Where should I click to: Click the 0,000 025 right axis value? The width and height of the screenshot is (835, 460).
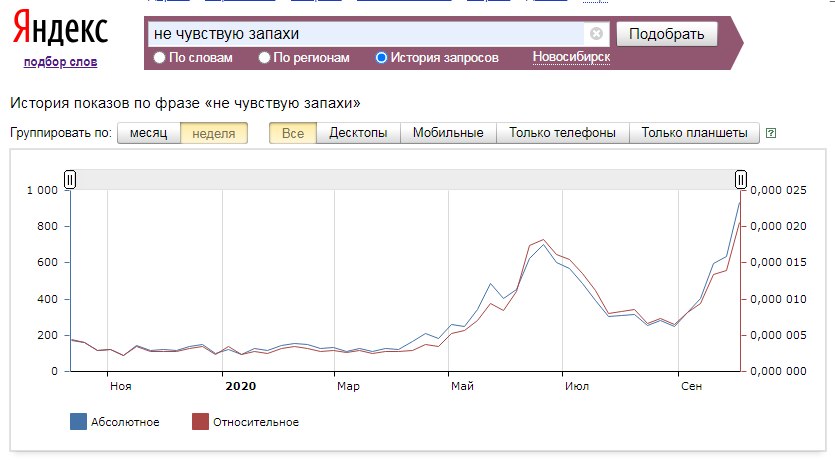(x=779, y=190)
